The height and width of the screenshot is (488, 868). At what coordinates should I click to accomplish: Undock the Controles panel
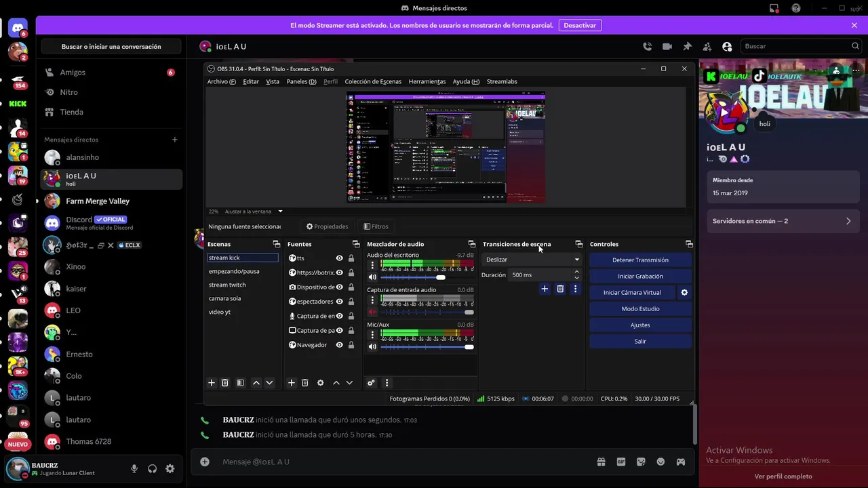click(x=689, y=244)
